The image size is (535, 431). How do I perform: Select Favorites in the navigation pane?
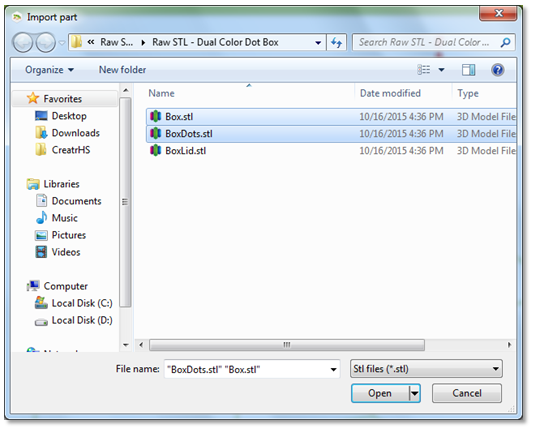coord(65,99)
